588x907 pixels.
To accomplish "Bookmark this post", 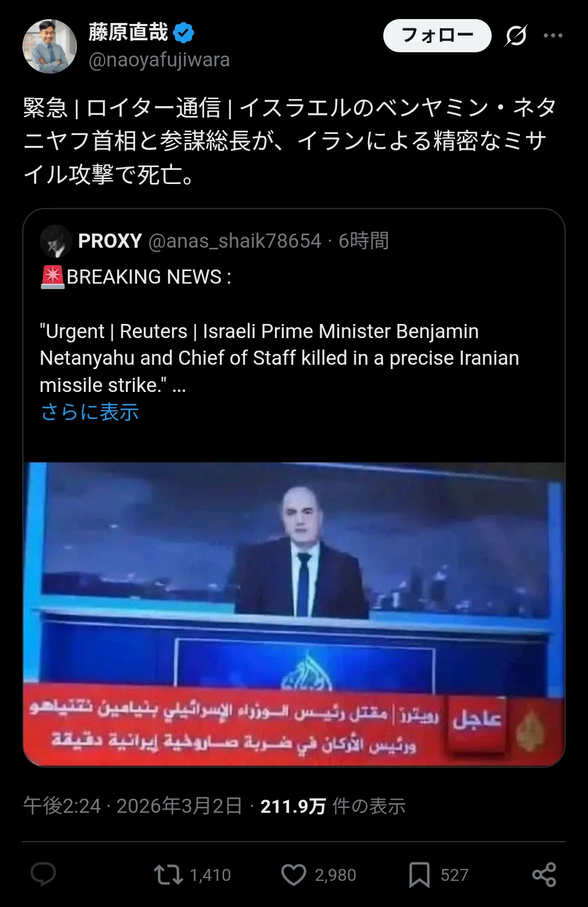I will tap(420, 874).
